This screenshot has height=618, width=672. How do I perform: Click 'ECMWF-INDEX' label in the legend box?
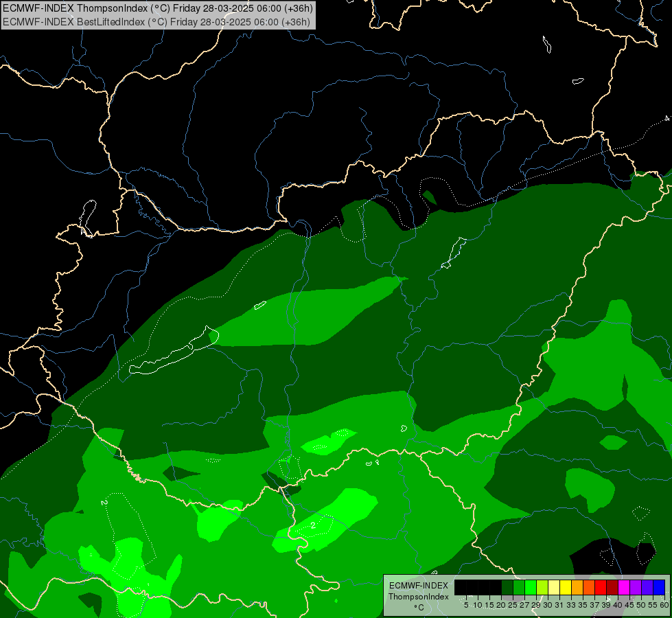point(419,586)
